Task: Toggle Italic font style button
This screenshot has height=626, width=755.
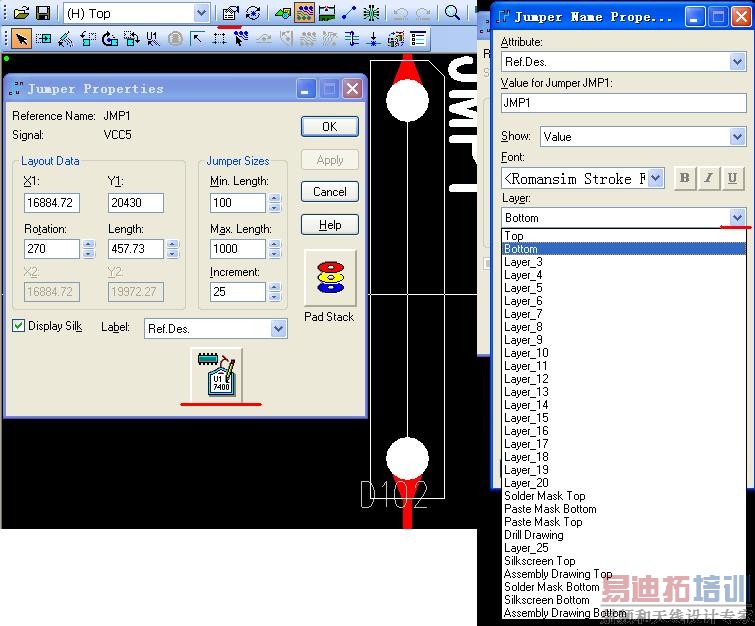Action: tap(708, 178)
